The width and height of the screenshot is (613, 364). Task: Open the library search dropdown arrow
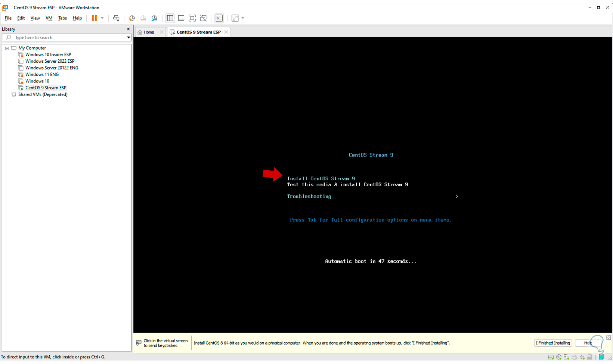[x=128, y=37]
